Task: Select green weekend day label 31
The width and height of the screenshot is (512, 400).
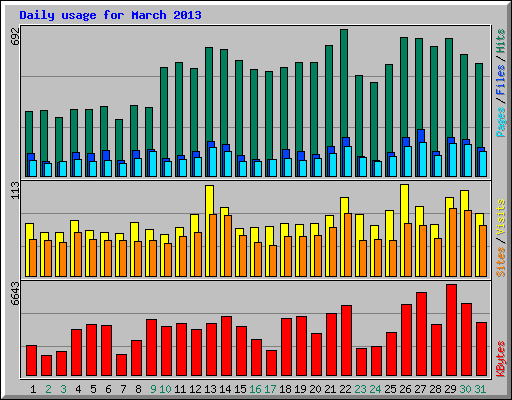Action: (480, 389)
